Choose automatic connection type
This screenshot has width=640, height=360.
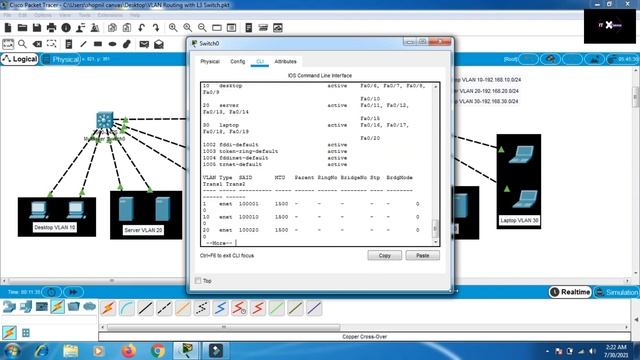[108, 308]
